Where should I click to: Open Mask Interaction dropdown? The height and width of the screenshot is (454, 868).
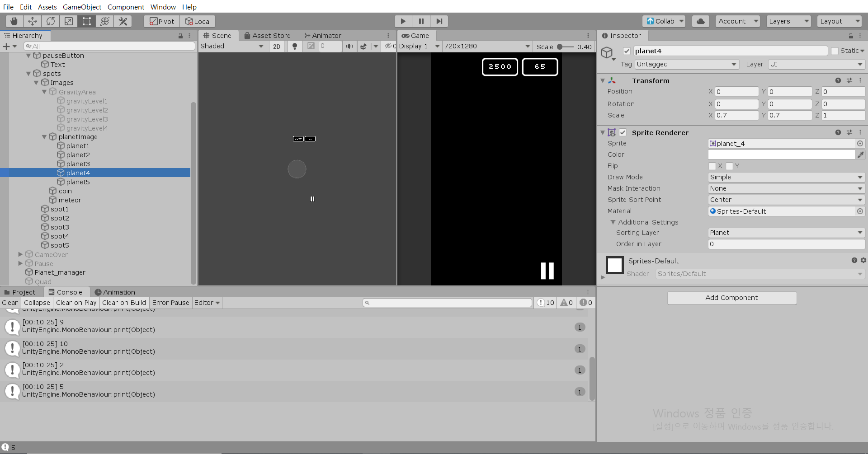786,188
